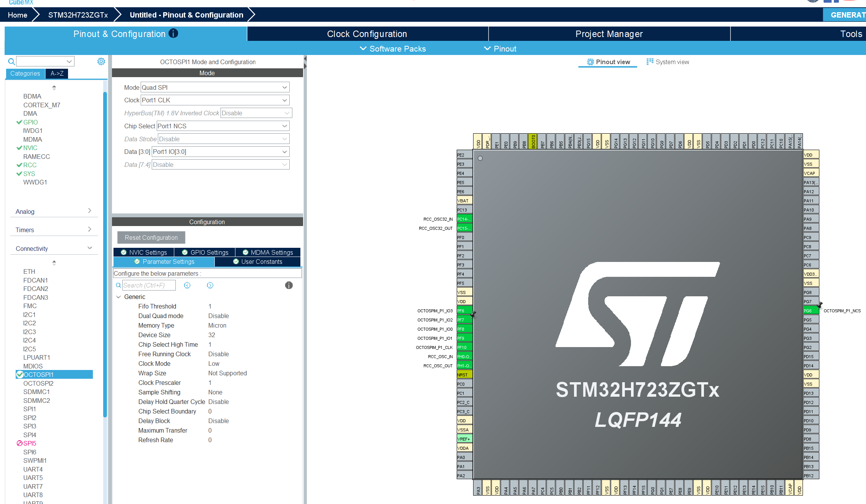Select the PH0 RCC_OSC_IN pin
This screenshot has height=504, width=866.
point(464,356)
